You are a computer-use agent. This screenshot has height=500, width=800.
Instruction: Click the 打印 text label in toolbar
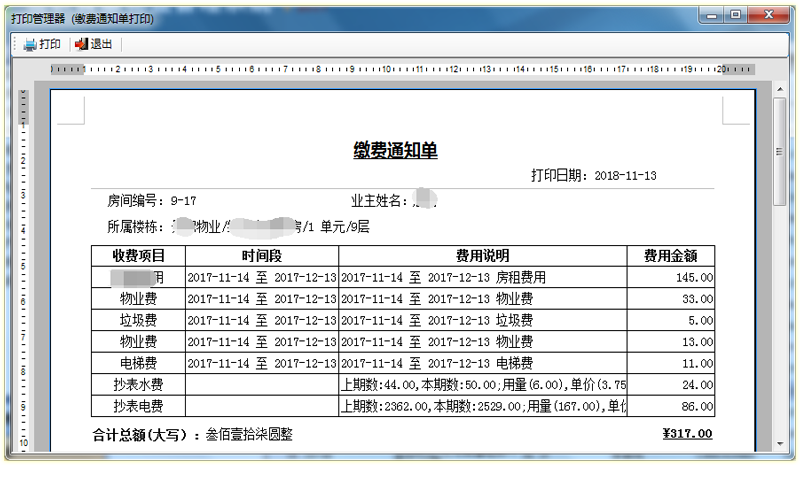(x=50, y=44)
